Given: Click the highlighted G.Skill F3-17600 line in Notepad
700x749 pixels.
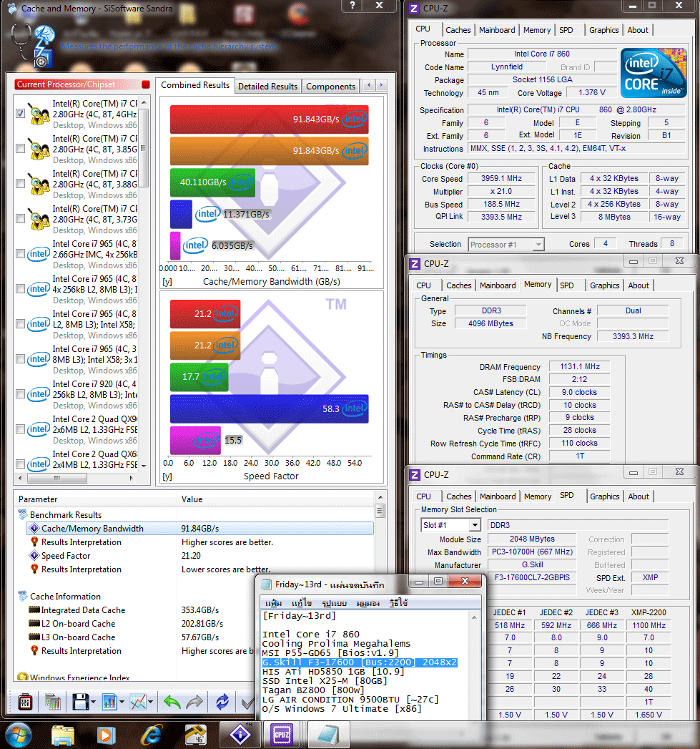Looking at the screenshot, I should point(360,662).
